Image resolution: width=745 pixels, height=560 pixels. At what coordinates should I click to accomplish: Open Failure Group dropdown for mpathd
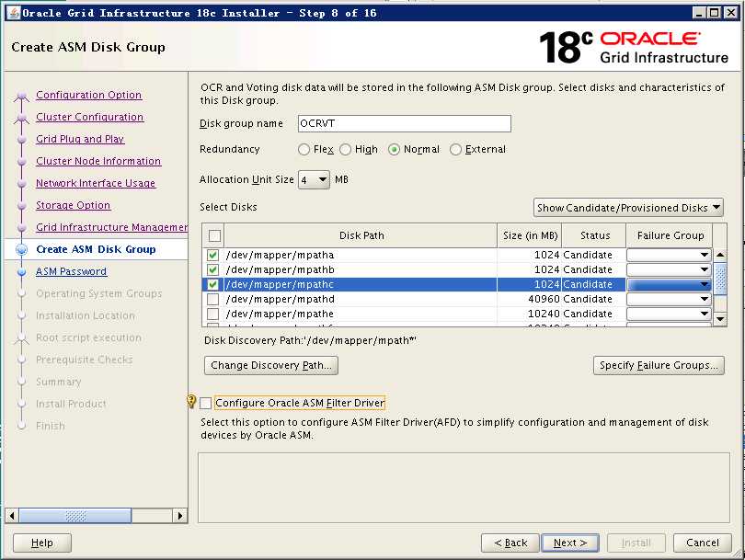pyautogui.click(x=669, y=299)
